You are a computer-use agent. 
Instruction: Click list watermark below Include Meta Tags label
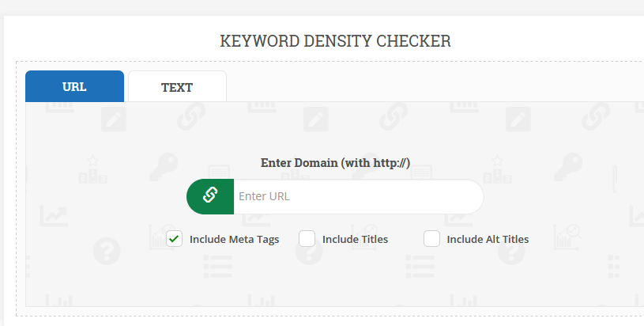point(216,267)
